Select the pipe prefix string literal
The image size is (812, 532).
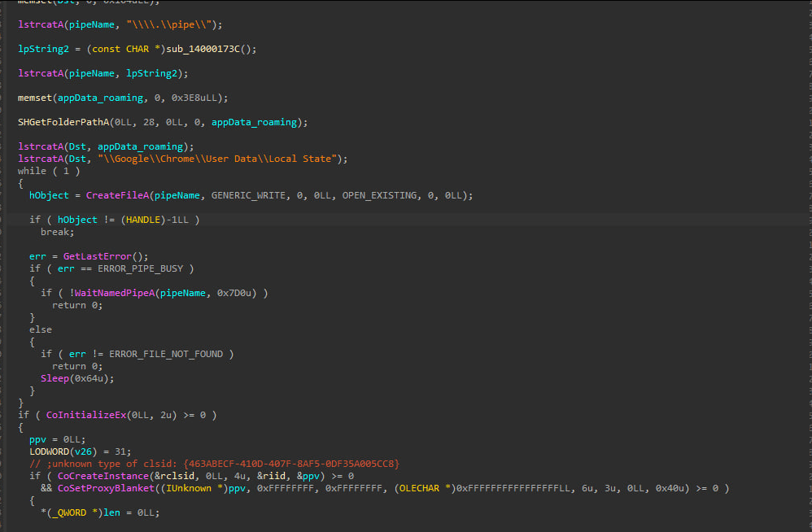point(168,24)
